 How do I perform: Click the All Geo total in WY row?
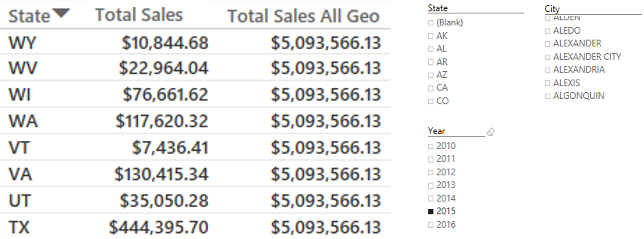[326, 43]
